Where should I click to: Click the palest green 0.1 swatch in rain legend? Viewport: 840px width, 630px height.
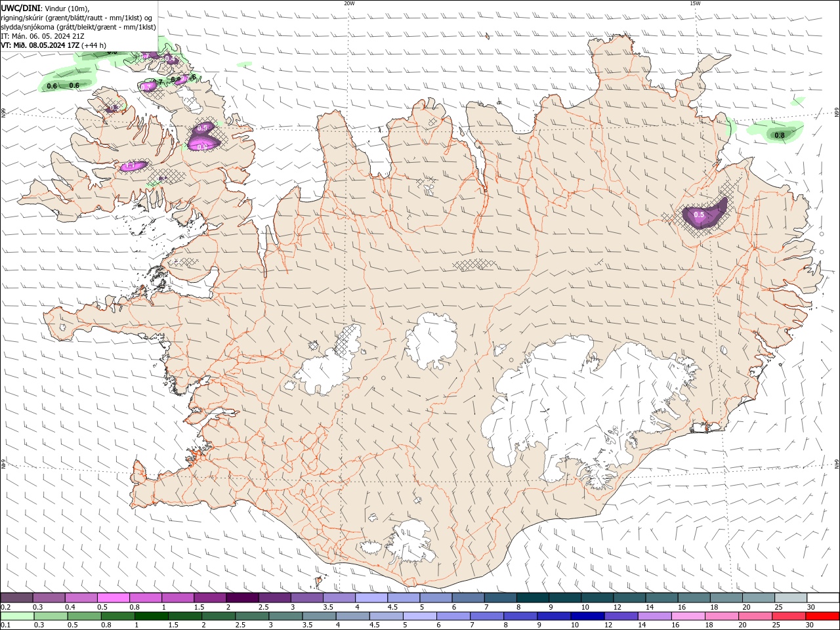17,616
